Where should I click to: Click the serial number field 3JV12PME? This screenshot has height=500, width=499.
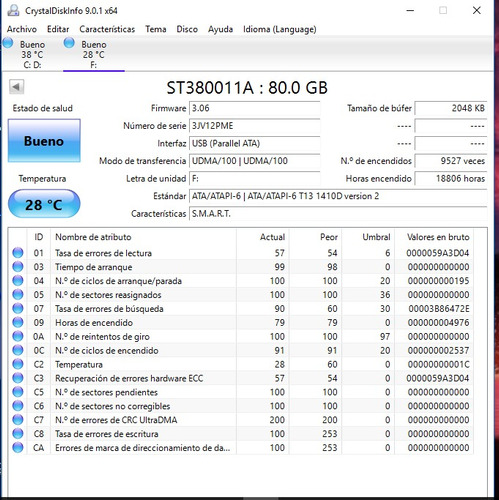coord(255,126)
